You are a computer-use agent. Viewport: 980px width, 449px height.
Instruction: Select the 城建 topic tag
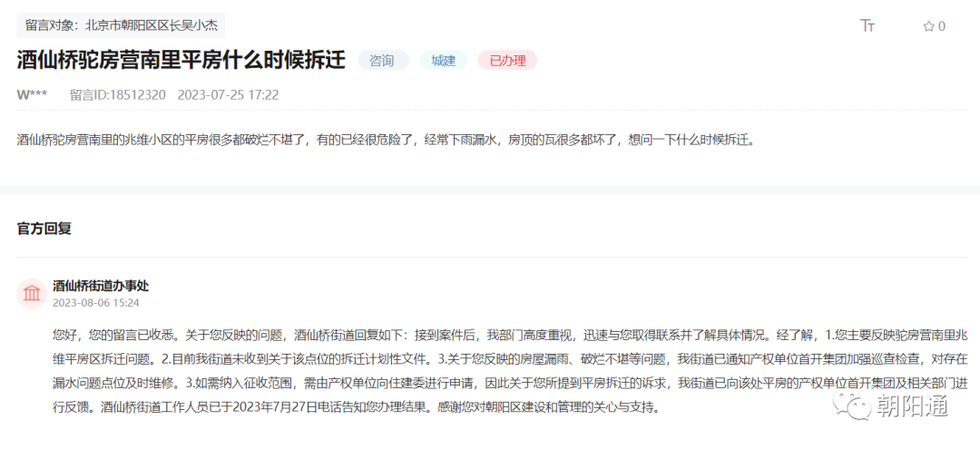[x=443, y=61]
